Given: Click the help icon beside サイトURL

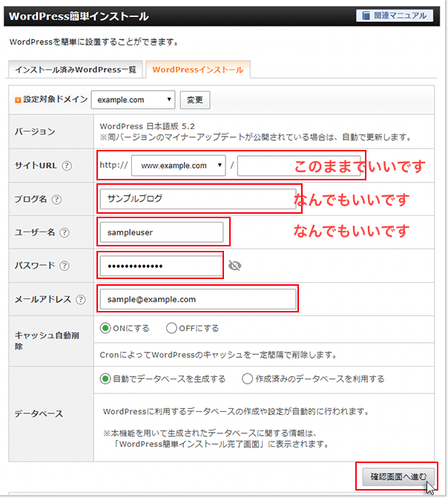Looking at the screenshot, I should pyautogui.click(x=67, y=166).
